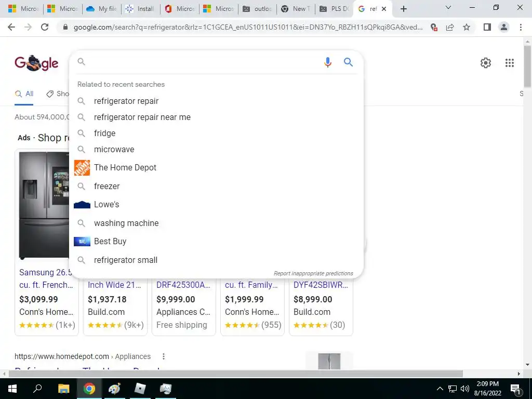Open the tab search chevron
The image size is (532, 399).
448,7
